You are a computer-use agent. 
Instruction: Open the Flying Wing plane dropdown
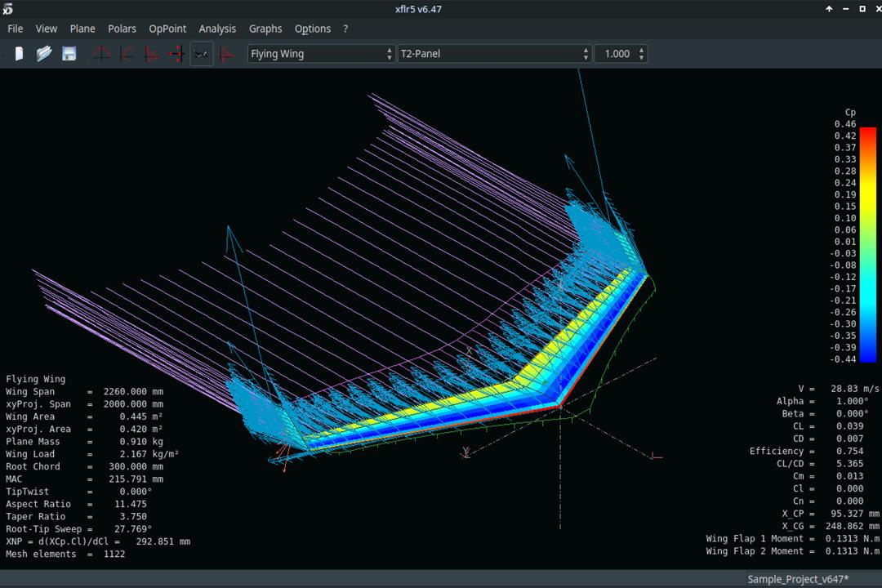[321, 54]
